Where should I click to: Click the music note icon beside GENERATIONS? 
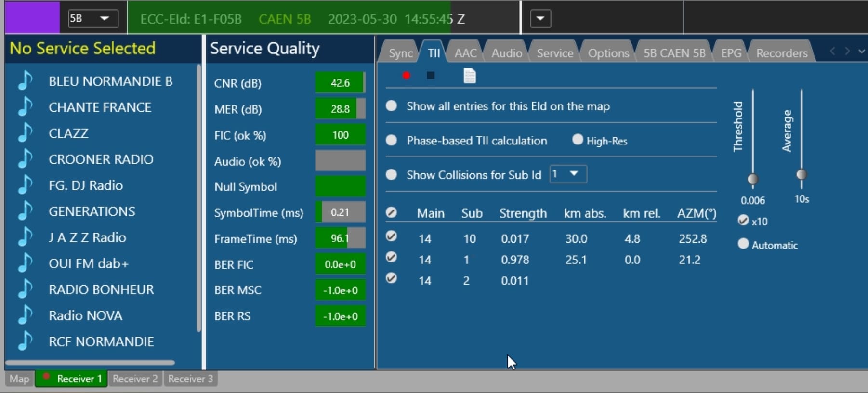25,211
